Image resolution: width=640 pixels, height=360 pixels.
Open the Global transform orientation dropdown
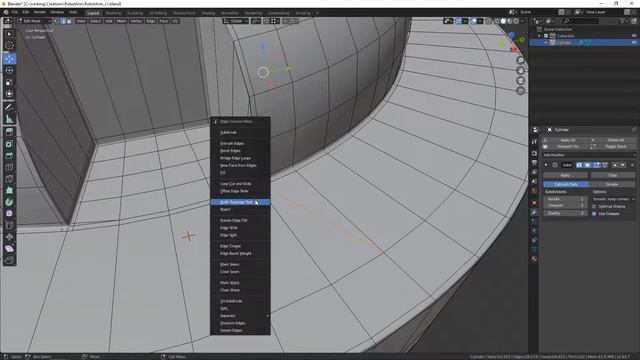(236, 21)
